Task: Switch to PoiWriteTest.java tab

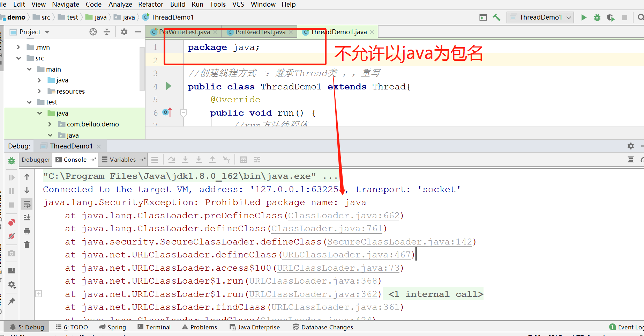Action: point(184,32)
